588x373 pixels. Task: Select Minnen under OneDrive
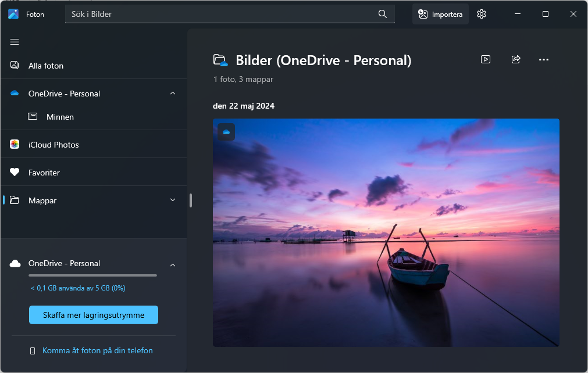[x=60, y=117]
